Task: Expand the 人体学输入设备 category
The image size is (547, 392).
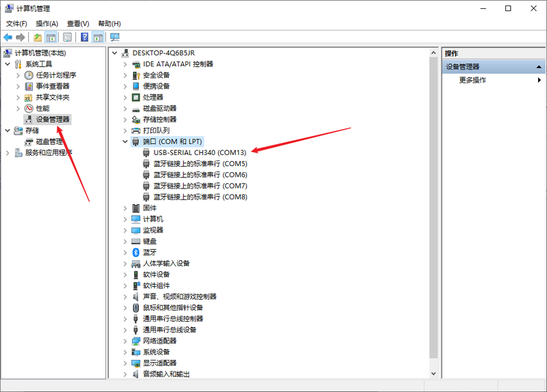Action: pos(125,264)
